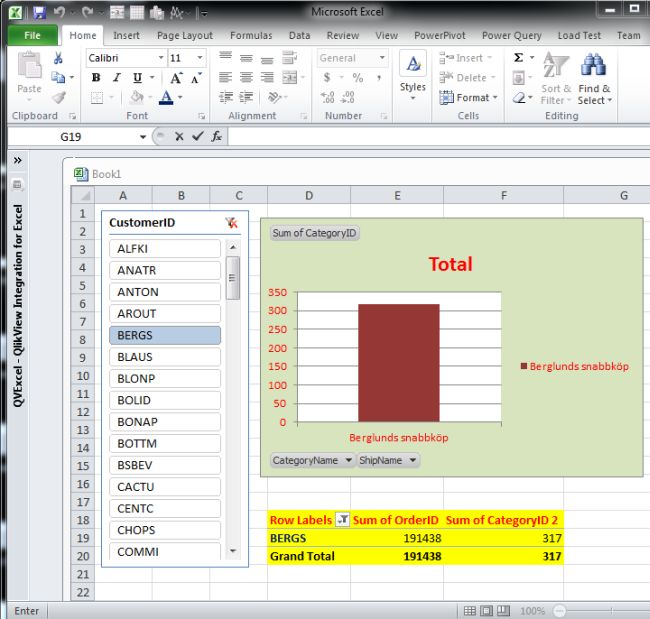Click the select all cells corner
Viewport: 650px width, 619px height.
(83, 195)
